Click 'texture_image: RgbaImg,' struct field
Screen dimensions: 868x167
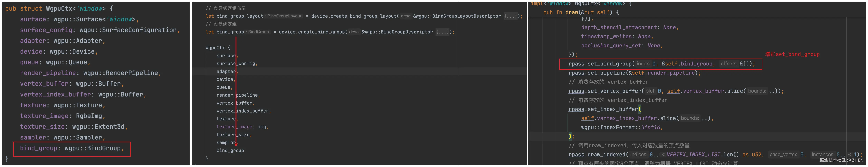click(x=62, y=116)
